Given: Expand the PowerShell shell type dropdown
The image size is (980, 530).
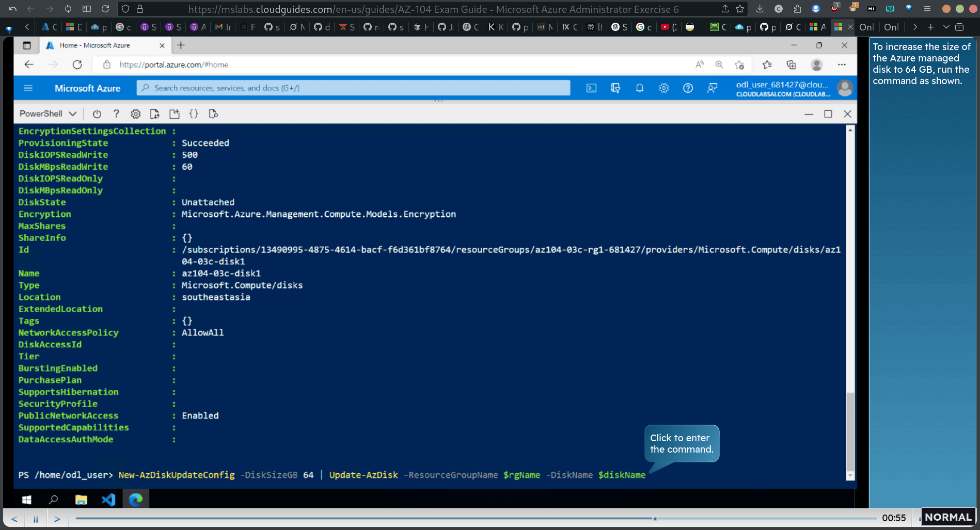Looking at the screenshot, I should pyautogui.click(x=48, y=114).
